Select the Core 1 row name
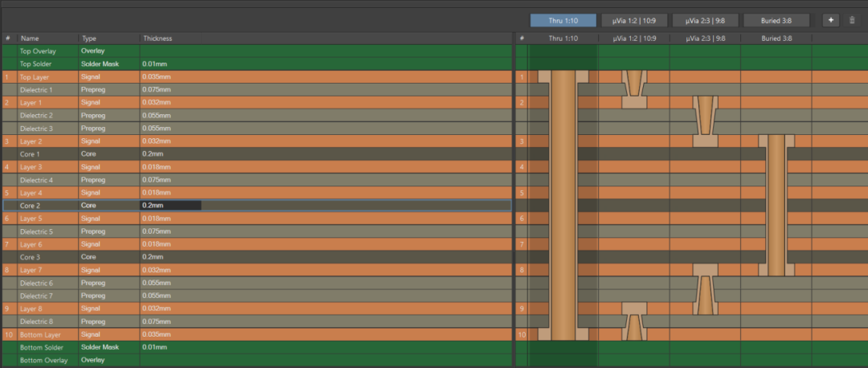Screen dimensions: 868x368 30,153
